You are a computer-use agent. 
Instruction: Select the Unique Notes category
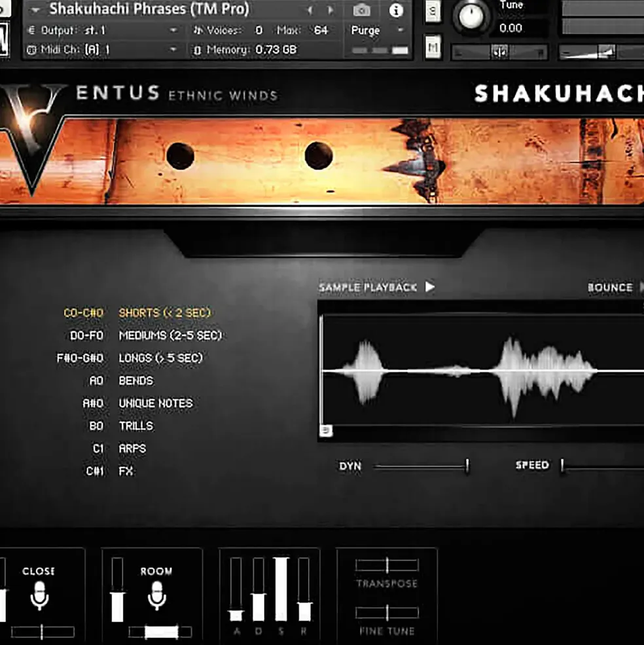point(156,403)
